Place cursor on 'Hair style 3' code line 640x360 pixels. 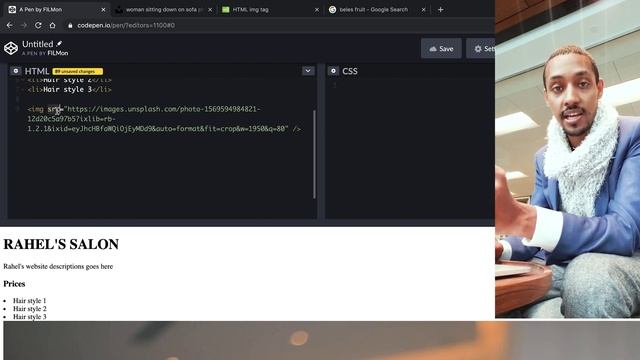69,89
